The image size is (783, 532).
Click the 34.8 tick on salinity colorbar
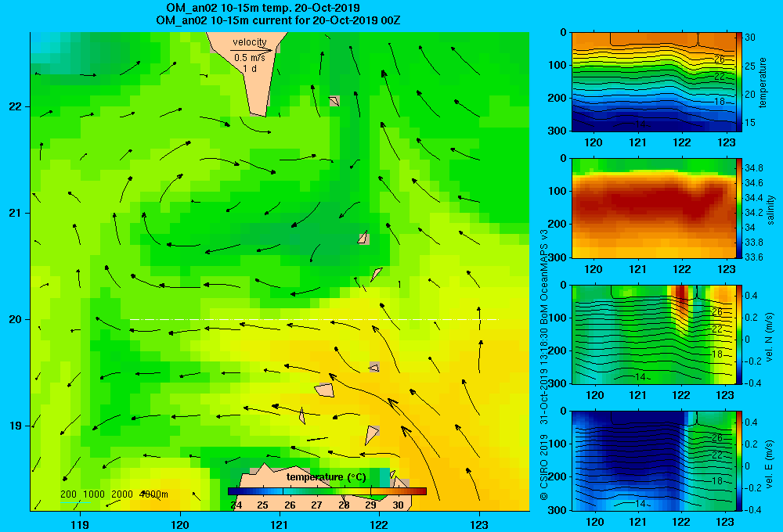coord(753,167)
